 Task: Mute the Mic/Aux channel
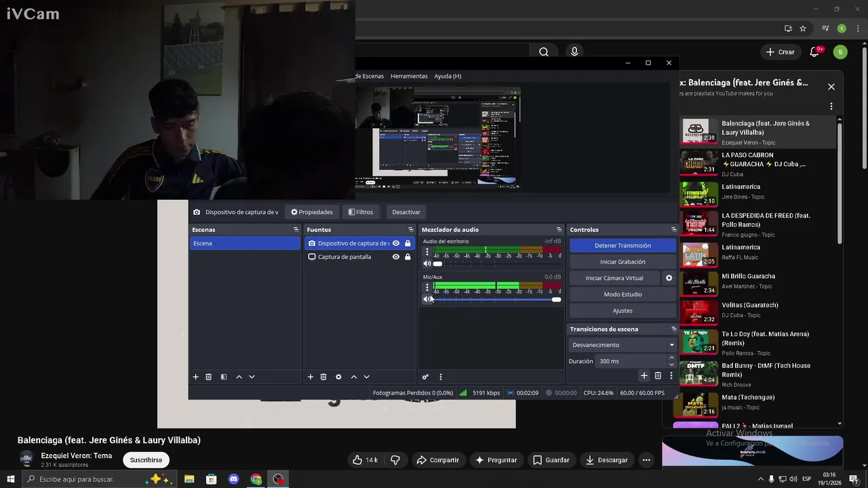(x=427, y=299)
